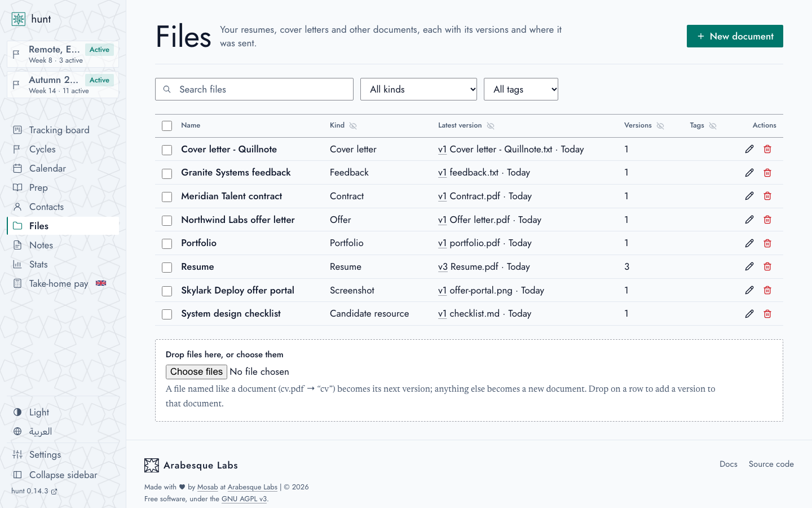The height and width of the screenshot is (508, 812).
Task: Tick the Resume row checkbox
Action: pyautogui.click(x=167, y=268)
